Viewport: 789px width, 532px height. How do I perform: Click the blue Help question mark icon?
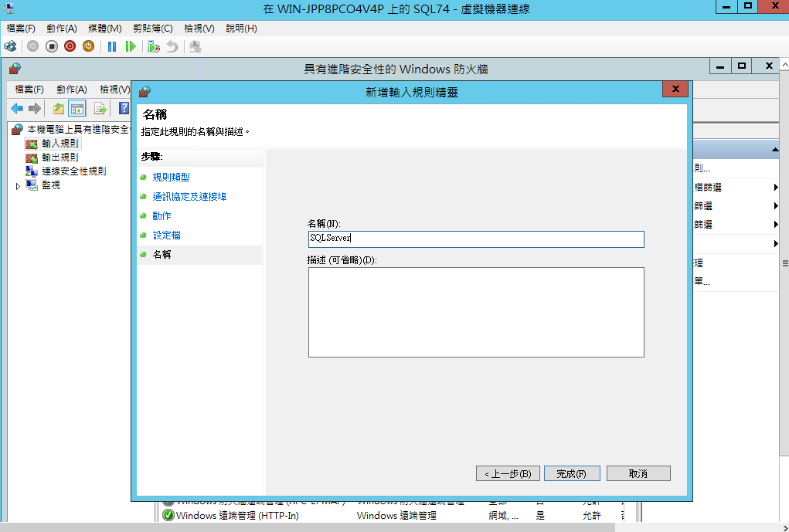coord(124,108)
